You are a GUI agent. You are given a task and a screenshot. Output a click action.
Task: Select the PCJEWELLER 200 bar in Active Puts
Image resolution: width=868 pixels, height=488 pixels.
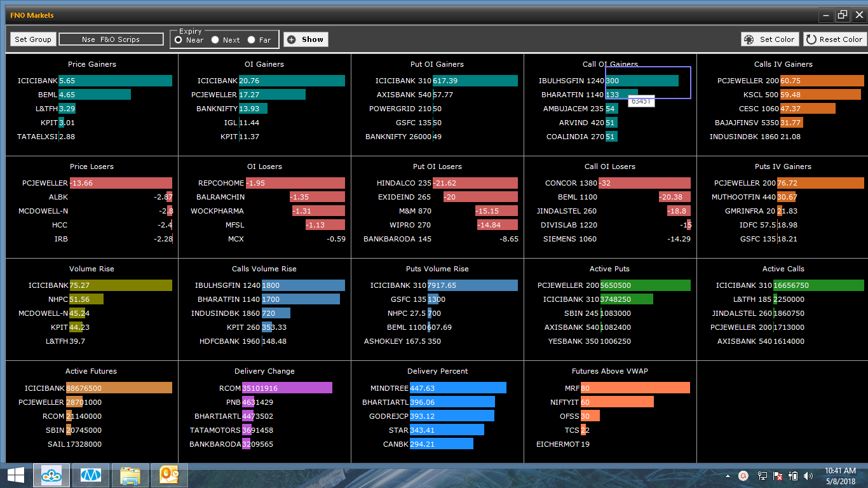click(646, 285)
